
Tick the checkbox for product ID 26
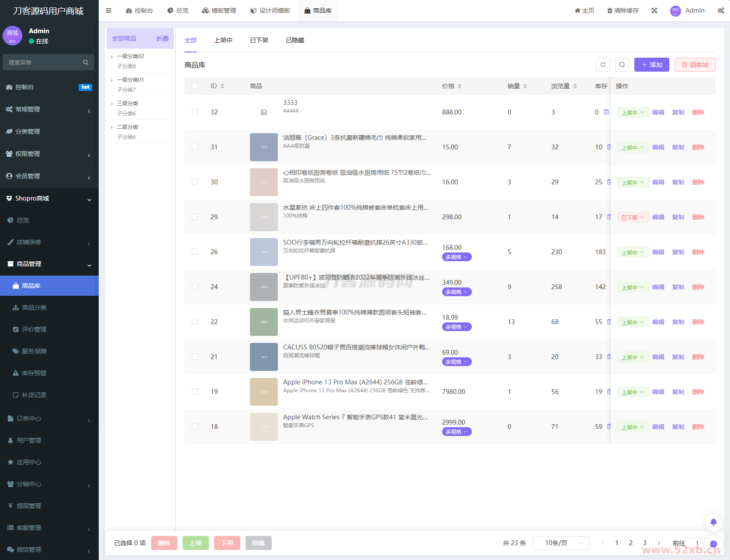coord(195,252)
